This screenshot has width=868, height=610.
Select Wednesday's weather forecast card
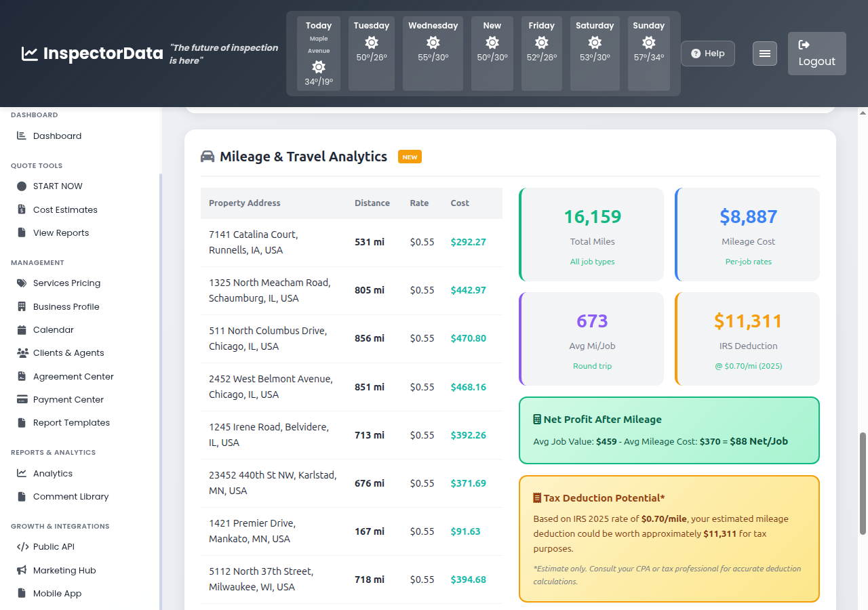433,54
